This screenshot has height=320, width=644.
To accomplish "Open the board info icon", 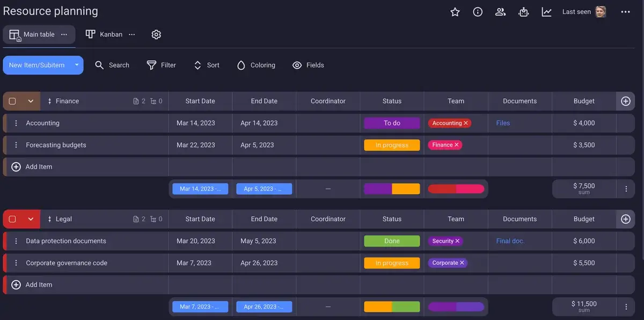I will (478, 11).
